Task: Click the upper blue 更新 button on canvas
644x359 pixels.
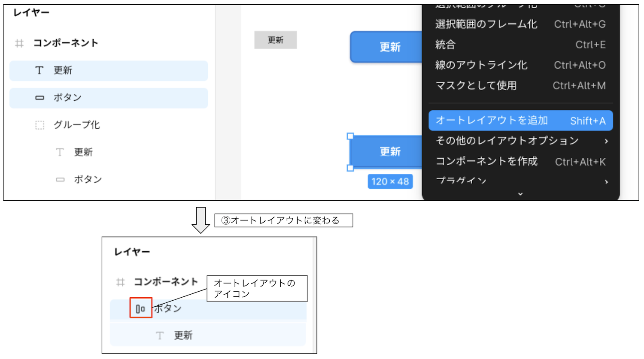Action: [386, 47]
